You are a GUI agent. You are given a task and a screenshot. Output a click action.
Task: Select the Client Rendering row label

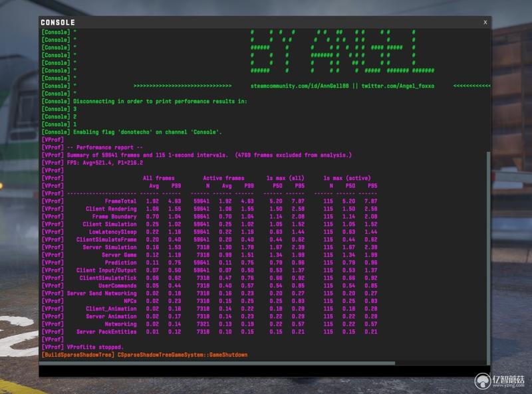pos(111,209)
